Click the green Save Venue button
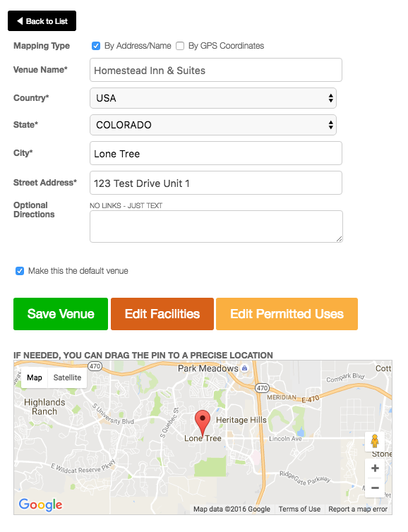408x532 pixels. click(x=61, y=314)
